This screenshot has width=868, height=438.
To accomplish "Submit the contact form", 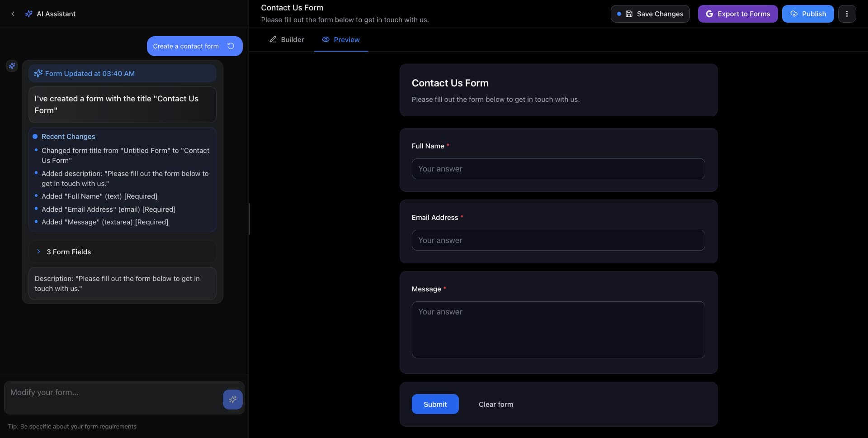I will [435, 405].
